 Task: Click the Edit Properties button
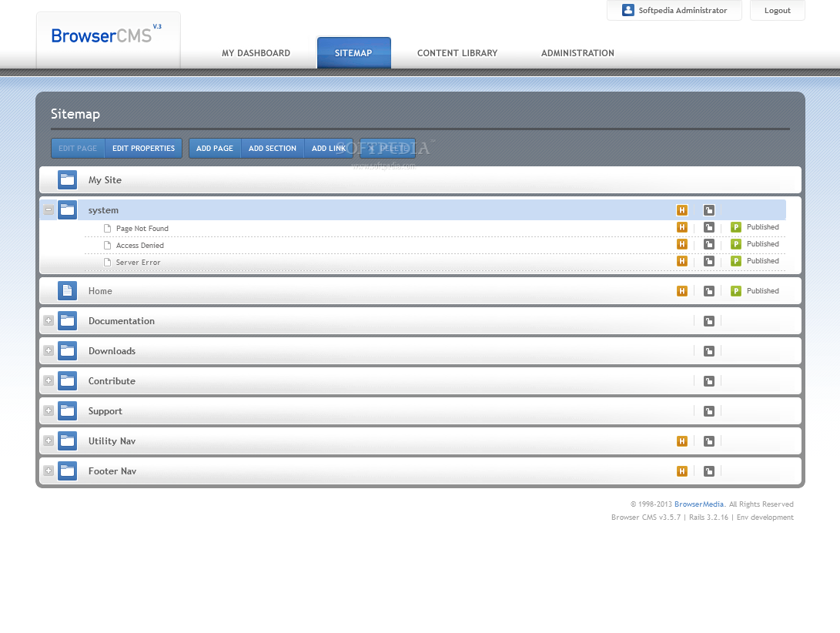click(x=143, y=149)
